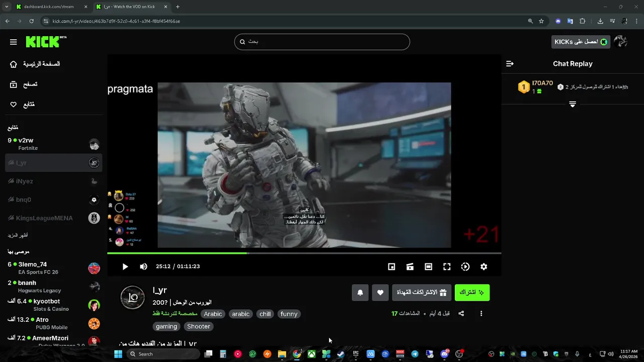Screen dimensions: 644x362
Task: Open KingsLeagueMENA channel
Action: [53, 218]
